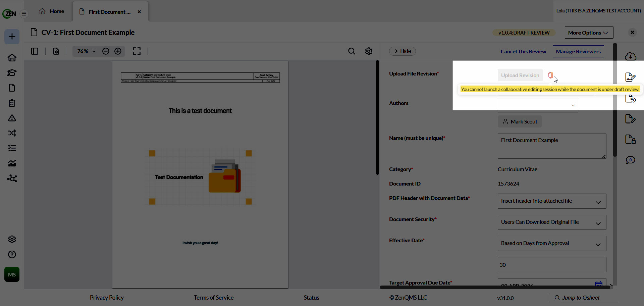Open the calendar date picker icon
The height and width of the screenshot is (306, 644).
tap(599, 284)
